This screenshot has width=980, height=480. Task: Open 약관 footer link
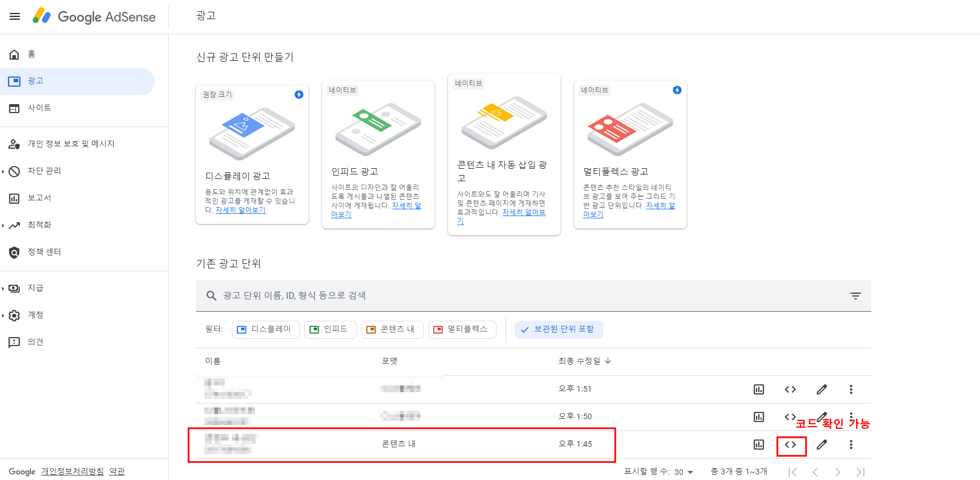[117, 472]
